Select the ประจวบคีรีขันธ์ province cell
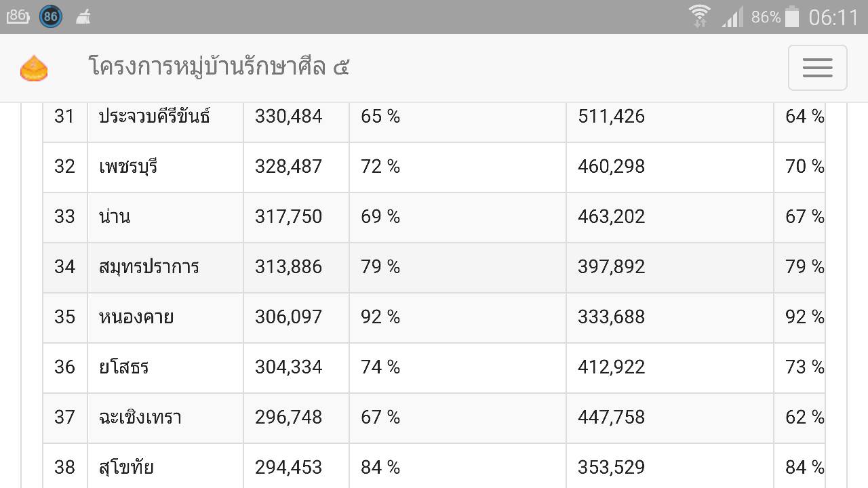868x488 pixels. tap(165, 117)
